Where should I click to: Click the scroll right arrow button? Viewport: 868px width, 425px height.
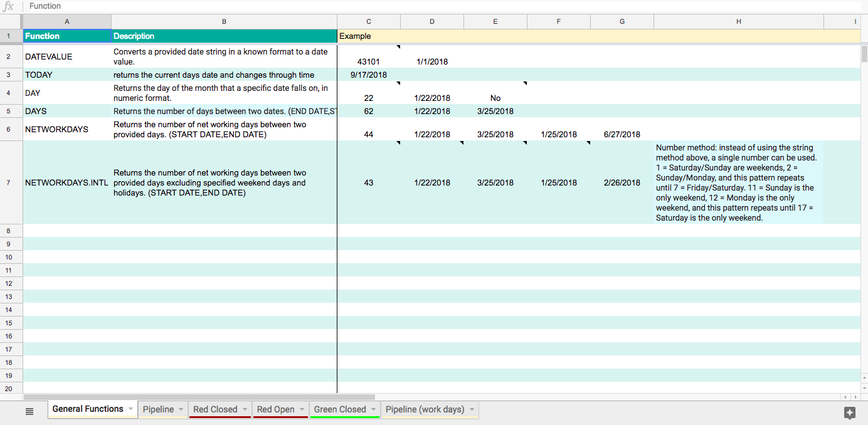(855, 397)
